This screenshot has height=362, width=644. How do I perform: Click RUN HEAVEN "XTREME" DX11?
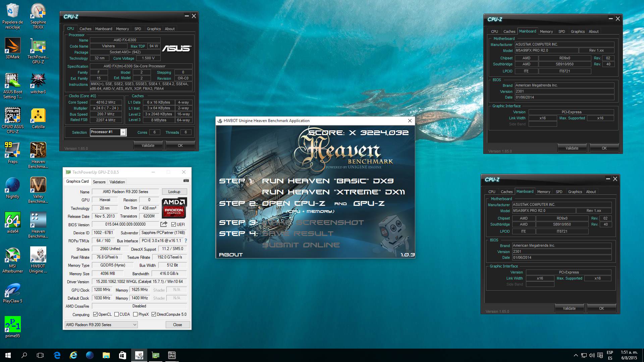tap(333, 192)
